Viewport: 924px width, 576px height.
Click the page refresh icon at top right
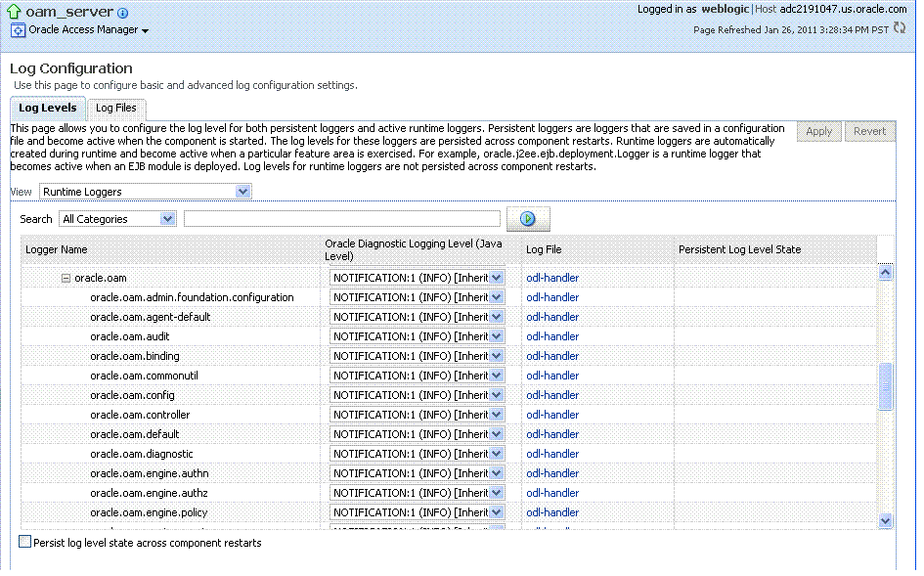(900, 29)
